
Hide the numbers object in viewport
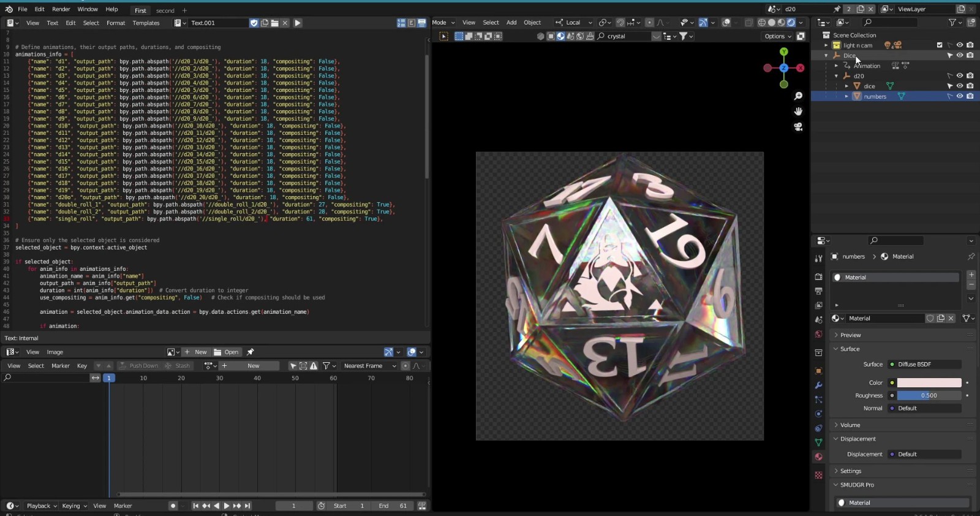960,96
